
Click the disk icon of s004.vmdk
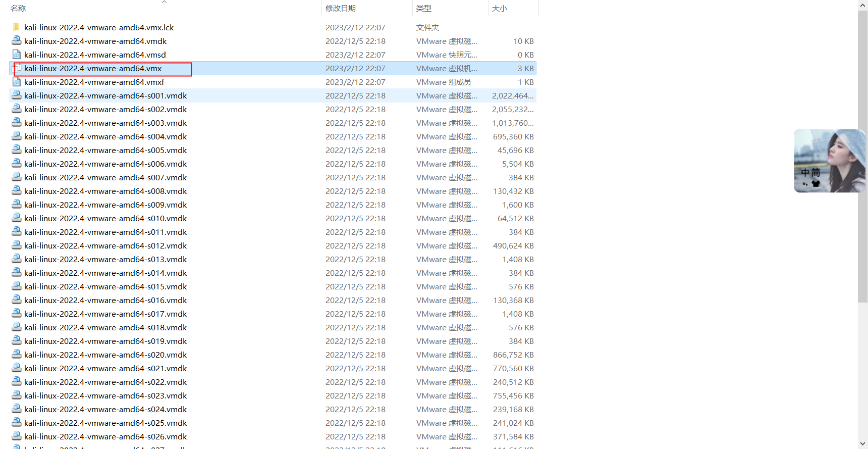coord(16,136)
